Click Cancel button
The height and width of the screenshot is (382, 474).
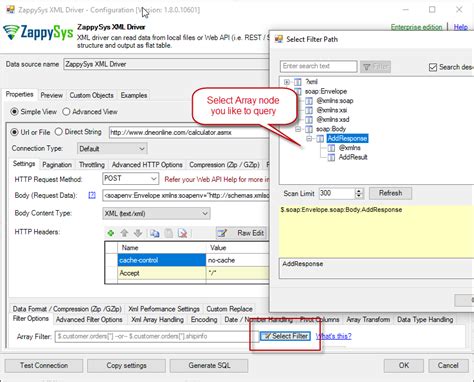(448, 366)
